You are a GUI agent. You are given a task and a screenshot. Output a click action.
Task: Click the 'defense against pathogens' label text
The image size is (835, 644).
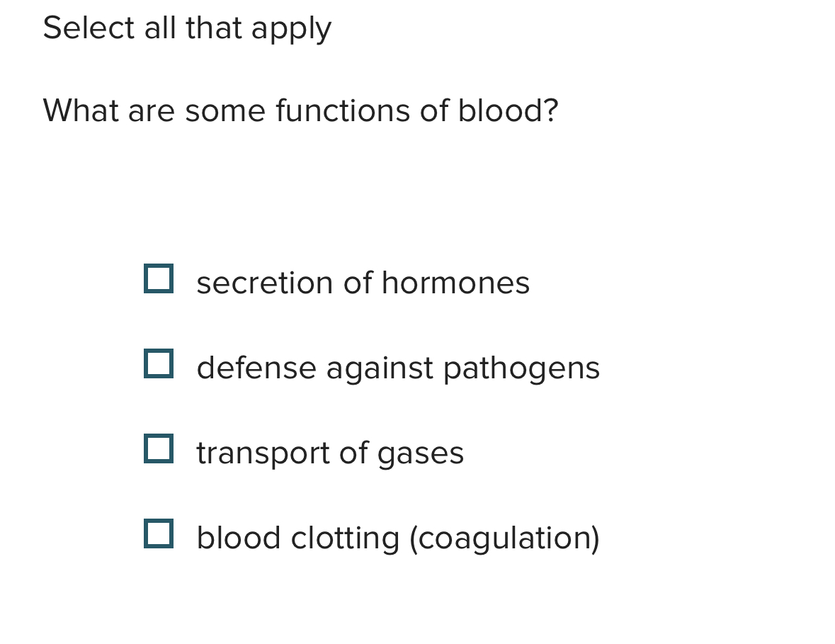pos(397,368)
